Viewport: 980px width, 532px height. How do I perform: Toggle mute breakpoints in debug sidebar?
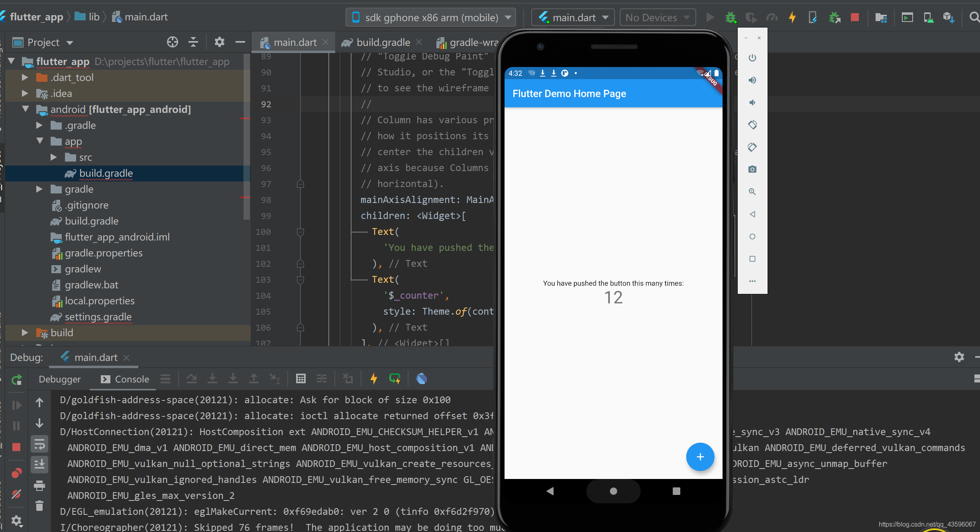[16, 495]
